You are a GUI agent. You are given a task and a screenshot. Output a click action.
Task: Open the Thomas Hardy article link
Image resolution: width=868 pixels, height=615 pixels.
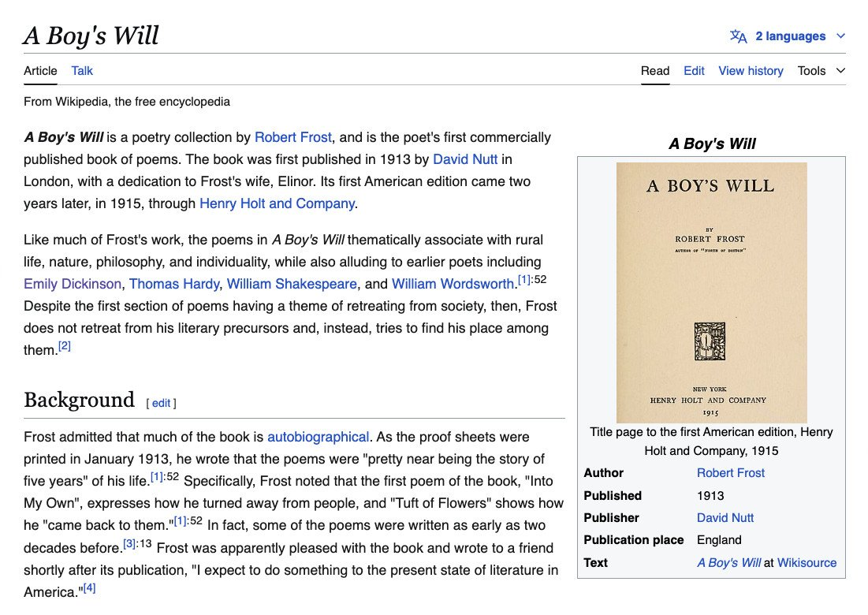click(x=173, y=284)
